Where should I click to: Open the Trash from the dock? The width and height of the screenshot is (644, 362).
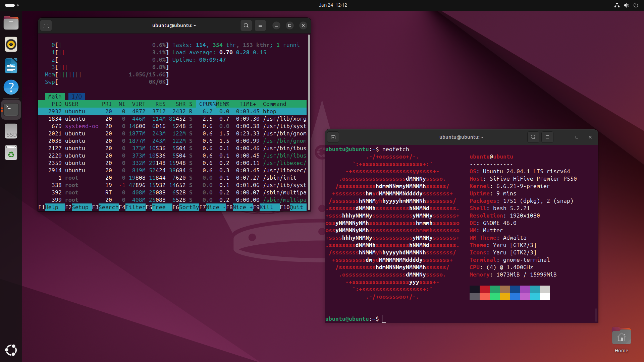coord(11,153)
